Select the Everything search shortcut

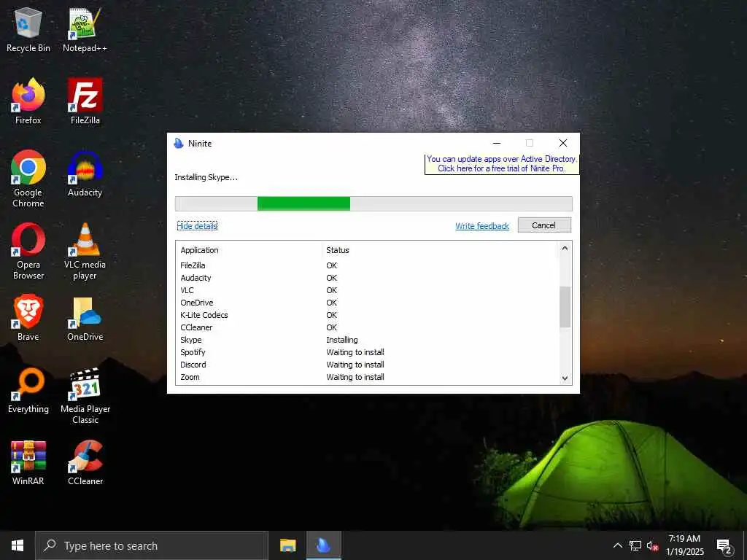point(28,391)
